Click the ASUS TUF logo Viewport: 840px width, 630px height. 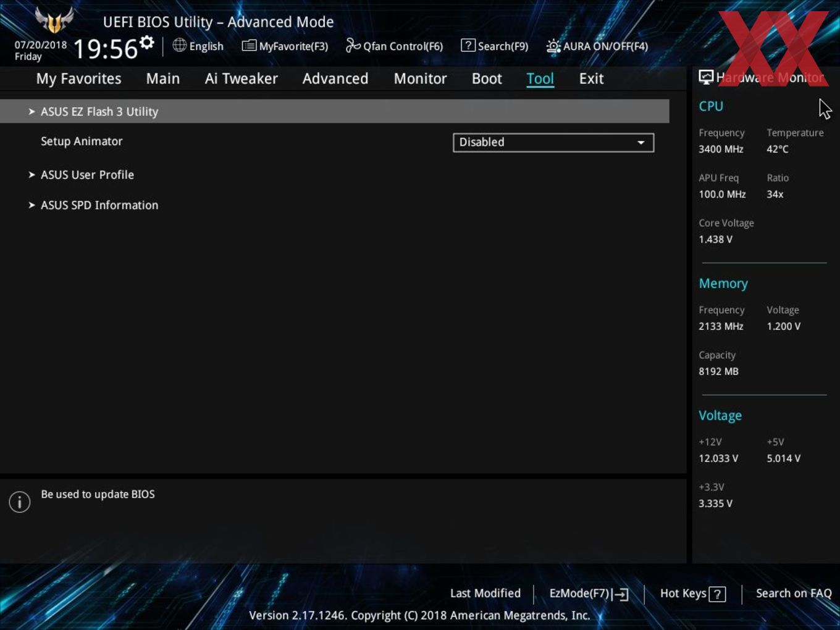click(54, 20)
